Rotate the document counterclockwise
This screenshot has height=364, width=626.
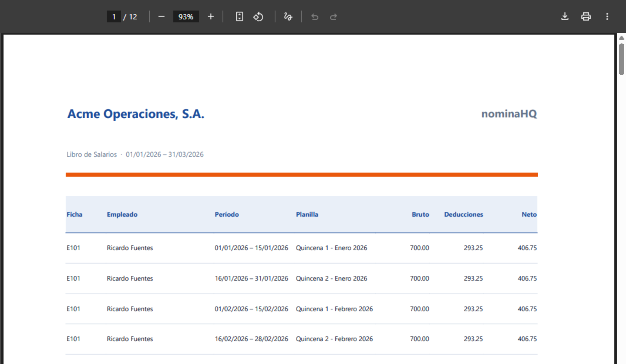[x=258, y=17]
